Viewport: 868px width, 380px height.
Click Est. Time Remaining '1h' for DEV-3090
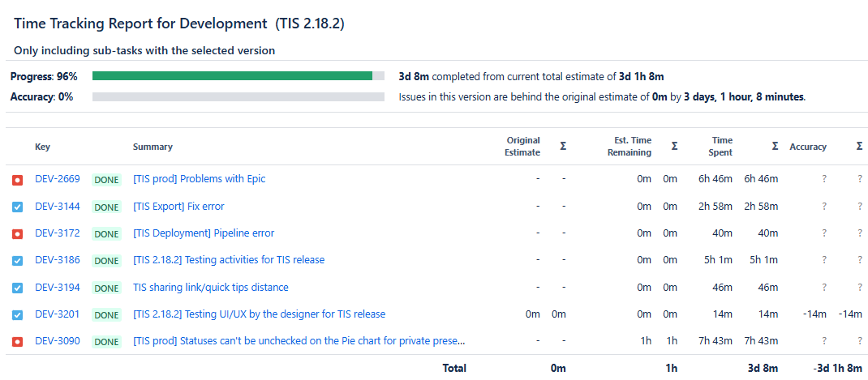646,341
